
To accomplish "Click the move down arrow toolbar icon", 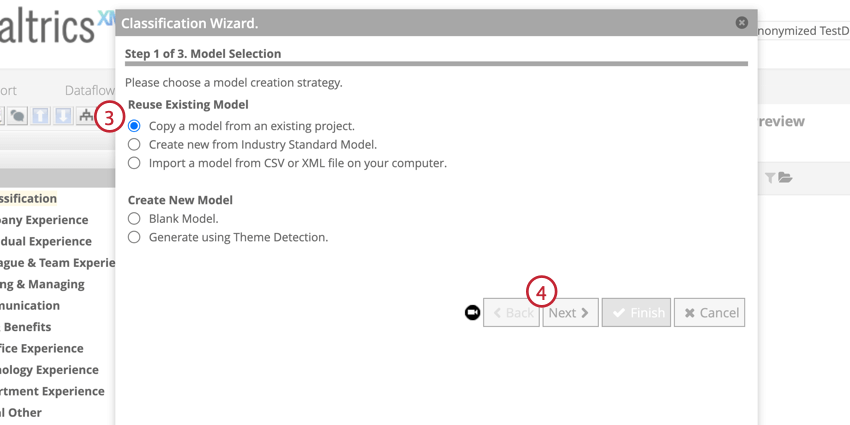I will (63, 116).
